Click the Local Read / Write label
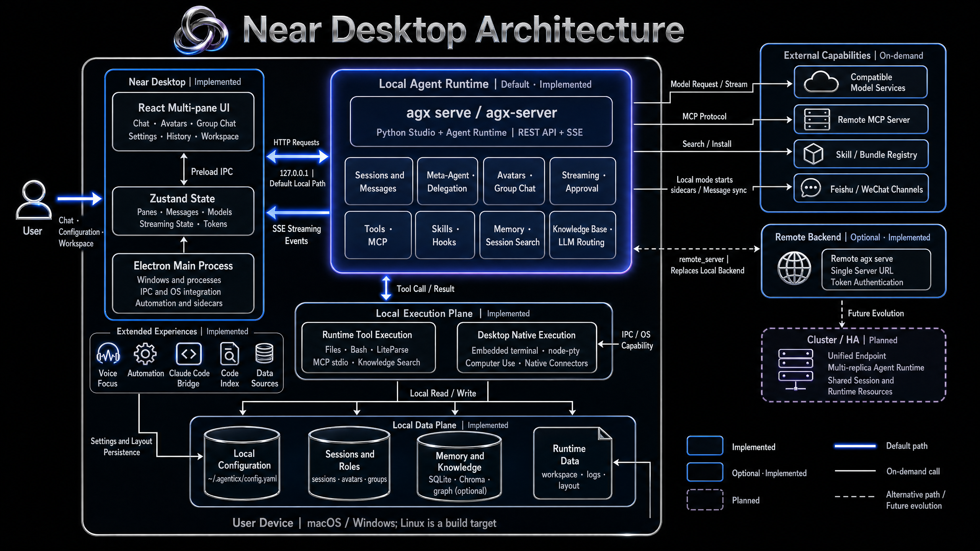This screenshot has height=551, width=980. 443,393
